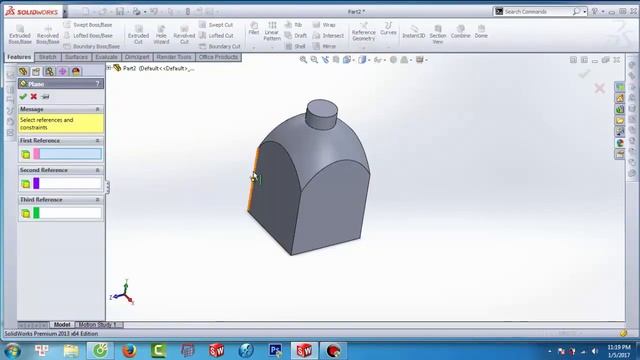Open the View Orientation dropdown

click(349, 60)
